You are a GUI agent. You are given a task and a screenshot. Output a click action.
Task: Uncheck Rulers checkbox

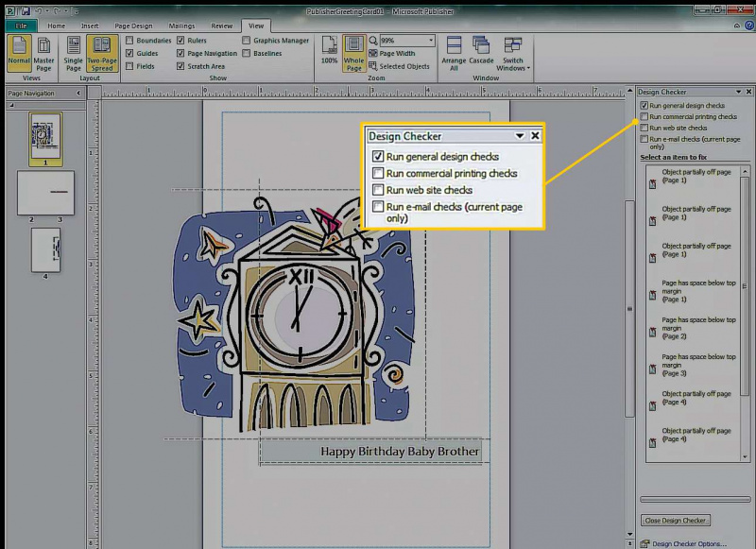click(x=180, y=41)
